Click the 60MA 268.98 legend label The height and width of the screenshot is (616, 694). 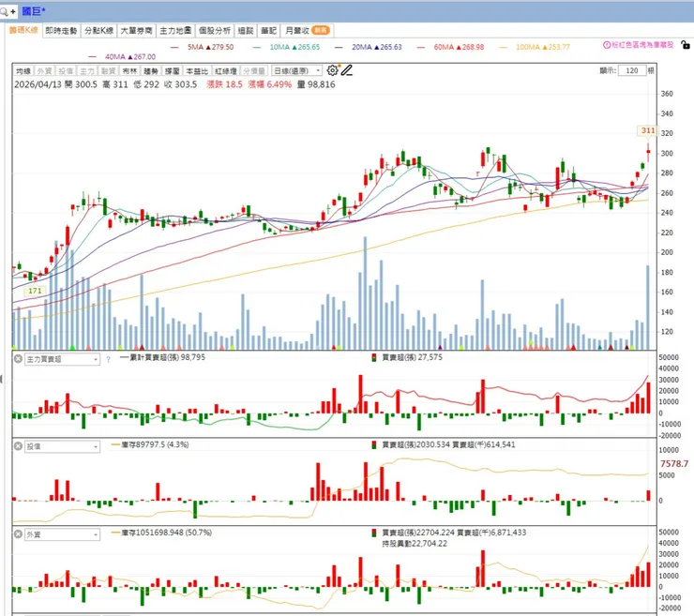[x=459, y=47]
